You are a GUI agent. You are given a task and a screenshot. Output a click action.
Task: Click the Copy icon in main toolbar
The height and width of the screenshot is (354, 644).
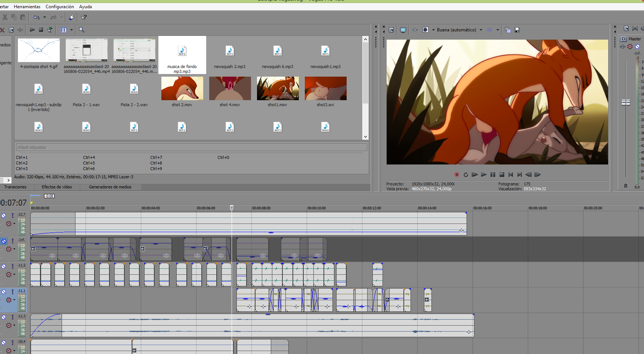[14, 17]
